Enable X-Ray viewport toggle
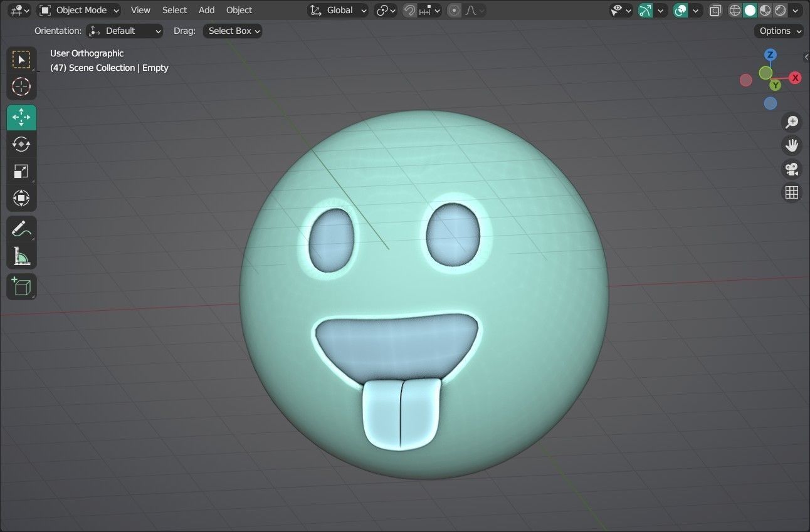This screenshot has width=810, height=532. (x=715, y=10)
